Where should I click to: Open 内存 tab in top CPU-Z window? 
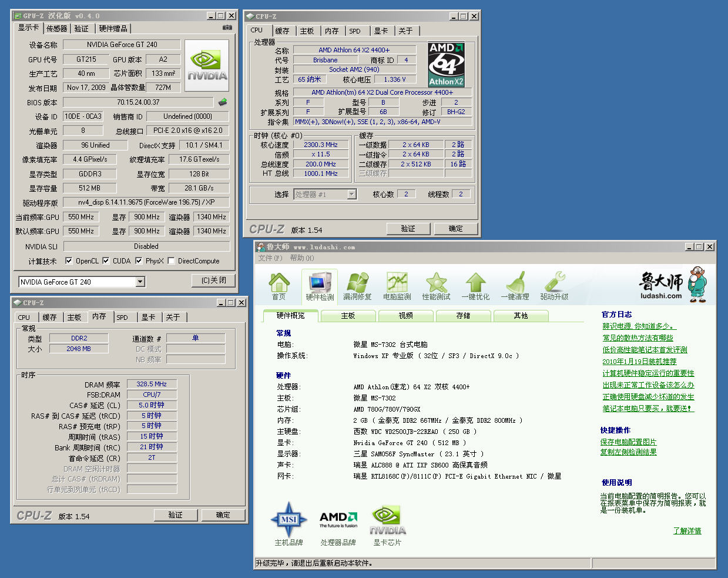click(332, 31)
